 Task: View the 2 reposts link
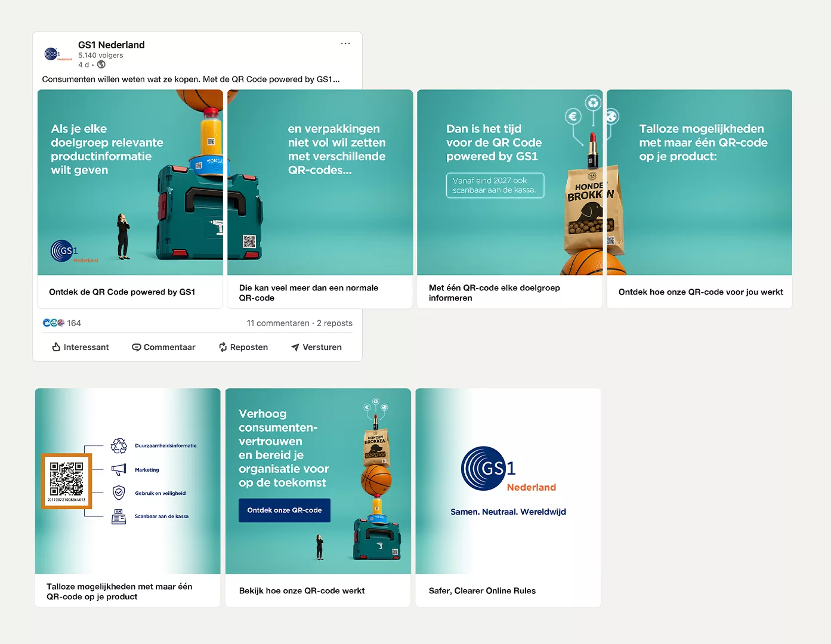point(335,323)
